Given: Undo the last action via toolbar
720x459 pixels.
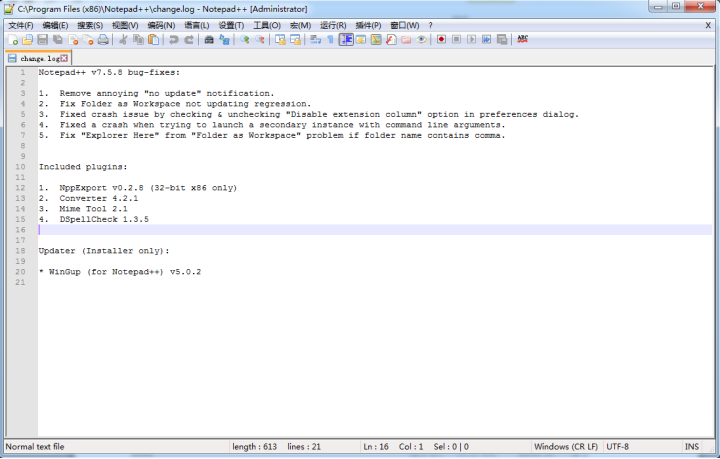Looking at the screenshot, I should tap(174, 40).
